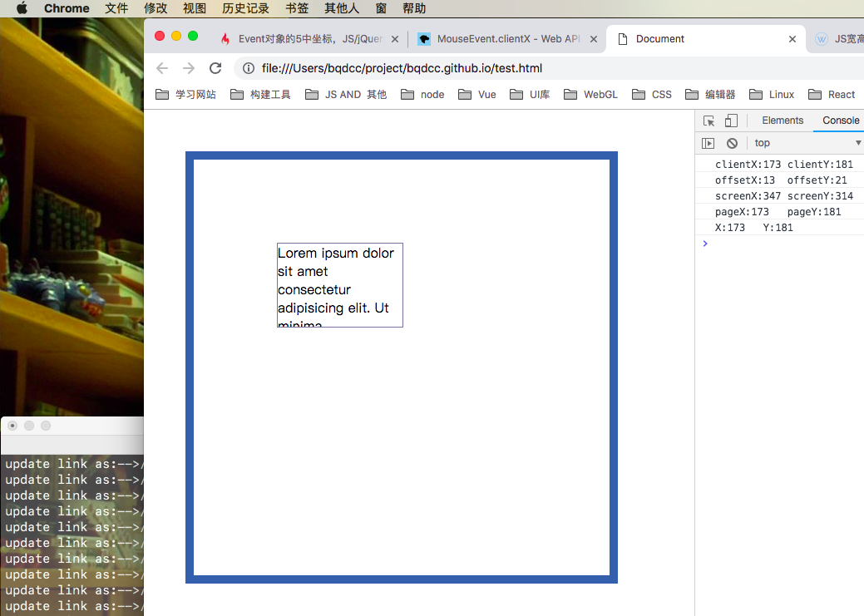Click the Lorem ipsum text box
The width and height of the screenshot is (864, 616).
coord(339,284)
